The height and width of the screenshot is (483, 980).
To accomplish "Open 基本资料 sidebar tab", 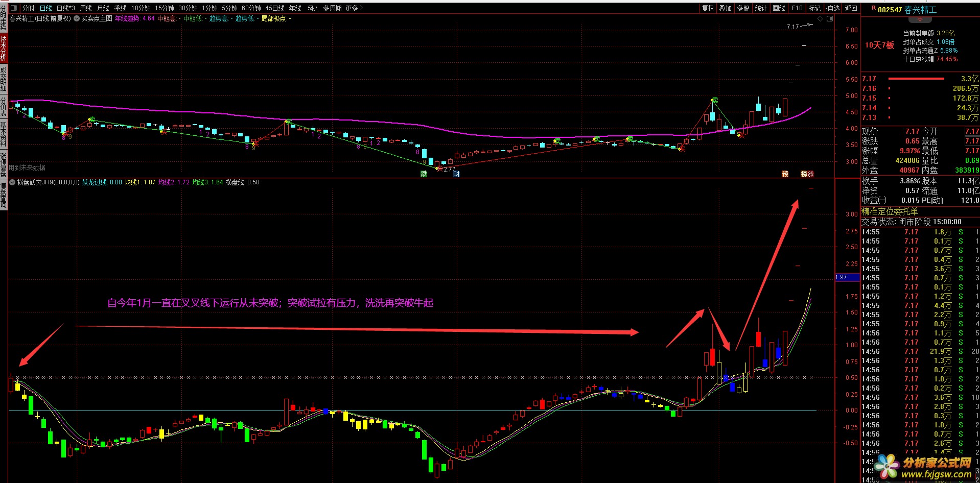I will click(x=4, y=134).
